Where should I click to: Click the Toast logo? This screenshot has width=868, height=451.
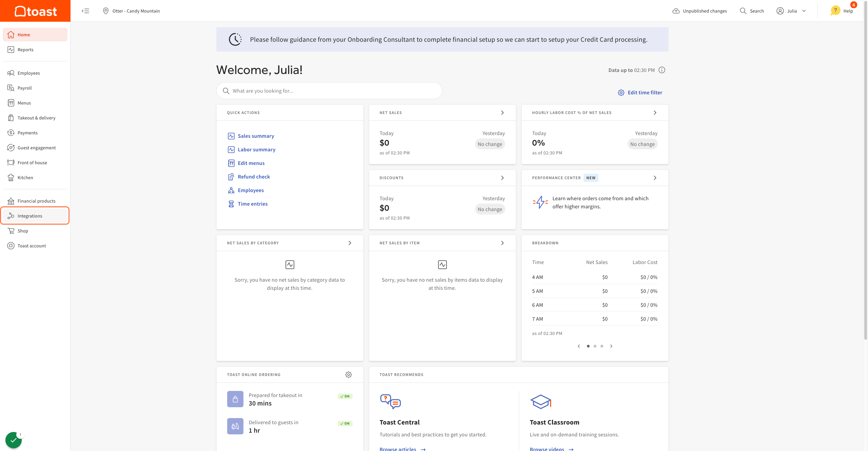tap(35, 11)
